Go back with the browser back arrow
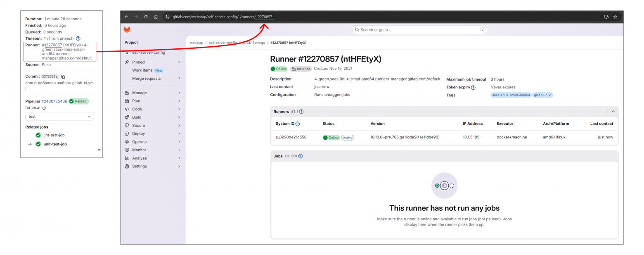Screen dimensions: 644x255 126,17
